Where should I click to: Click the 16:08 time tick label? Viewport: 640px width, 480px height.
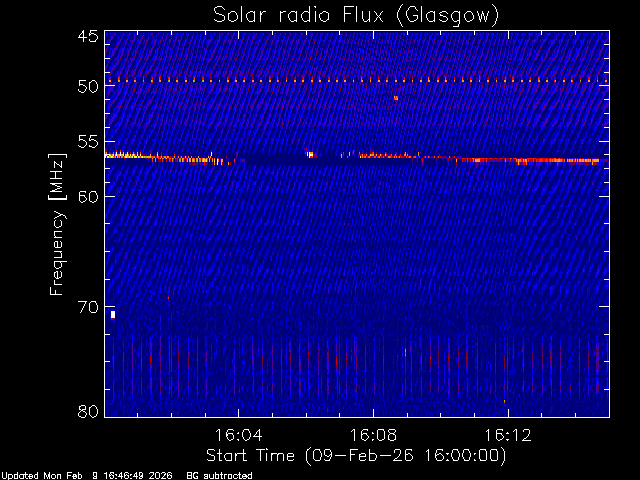coord(373,435)
